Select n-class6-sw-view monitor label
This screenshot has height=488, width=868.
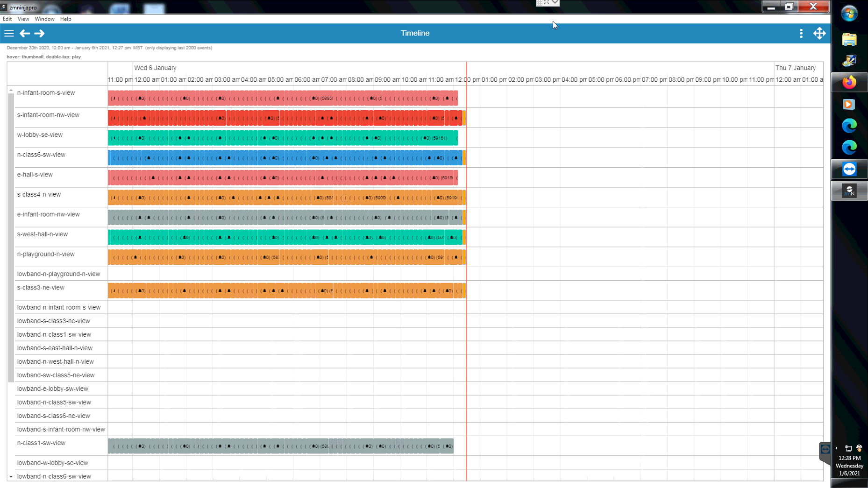(41, 155)
